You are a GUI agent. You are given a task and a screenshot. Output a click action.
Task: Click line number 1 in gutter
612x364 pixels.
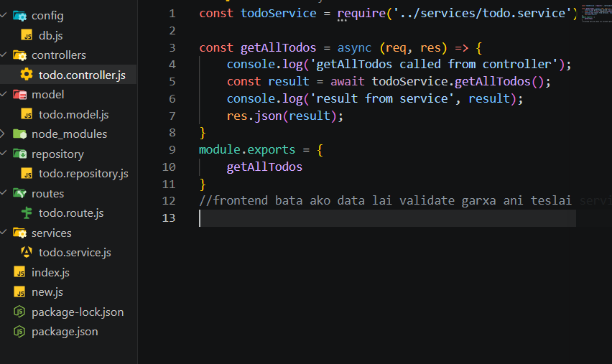click(172, 14)
